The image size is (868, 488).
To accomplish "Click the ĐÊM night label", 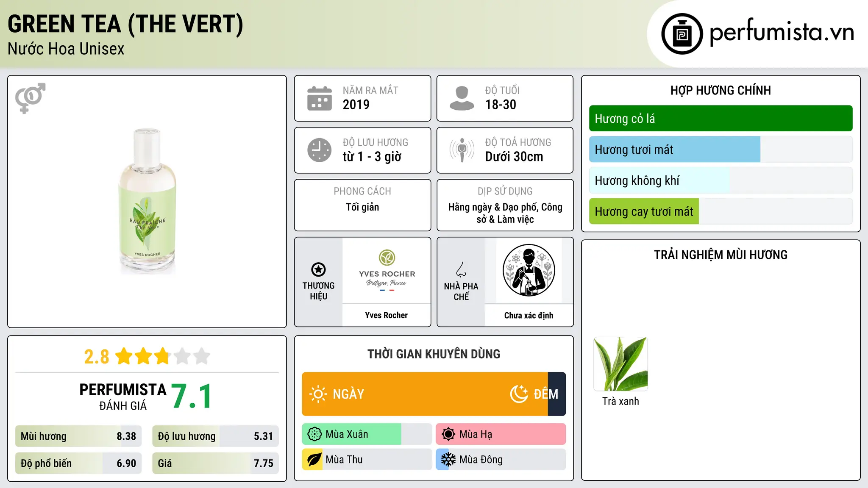I will point(546,394).
